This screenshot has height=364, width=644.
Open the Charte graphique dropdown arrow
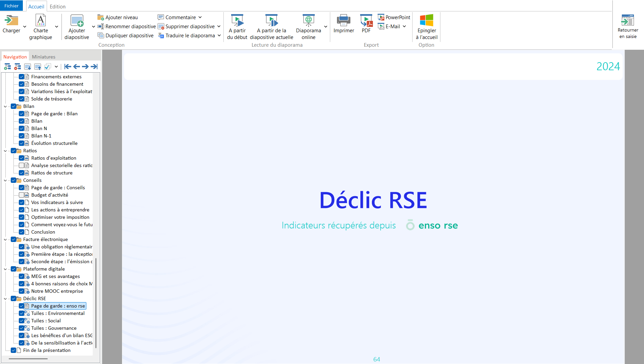tap(56, 27)
